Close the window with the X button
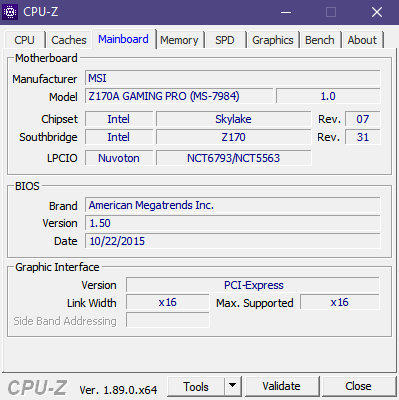The image size is (399, 400). click(x=377, y=12)
